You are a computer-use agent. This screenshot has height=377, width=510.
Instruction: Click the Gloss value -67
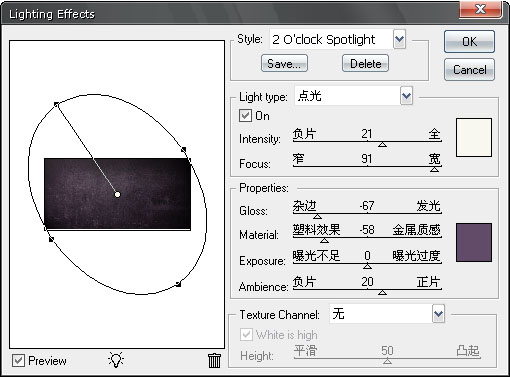(367, 206)
